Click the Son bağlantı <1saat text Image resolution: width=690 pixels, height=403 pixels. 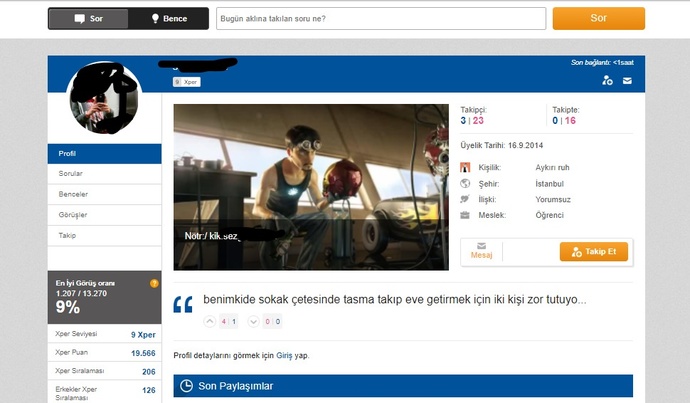[x=602, y=62]
